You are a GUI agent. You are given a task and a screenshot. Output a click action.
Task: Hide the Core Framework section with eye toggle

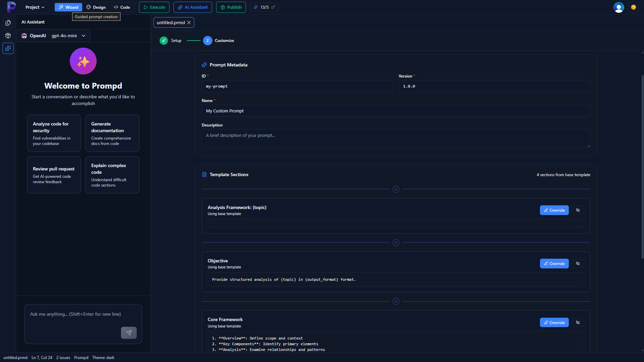[578, 322]
